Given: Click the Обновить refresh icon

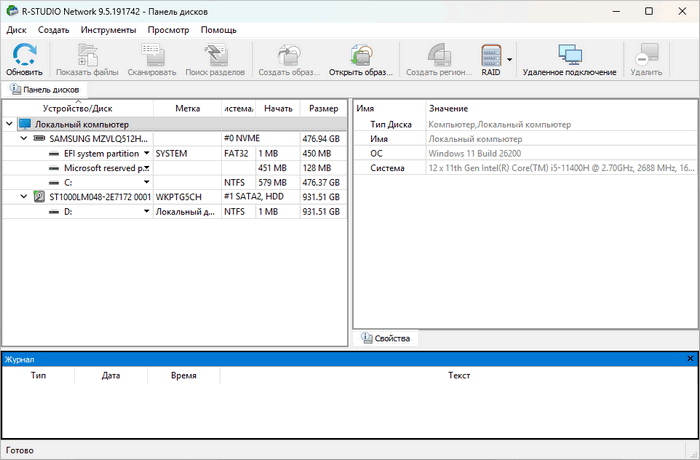Looking at the screenshot, I should pos(24,55).
